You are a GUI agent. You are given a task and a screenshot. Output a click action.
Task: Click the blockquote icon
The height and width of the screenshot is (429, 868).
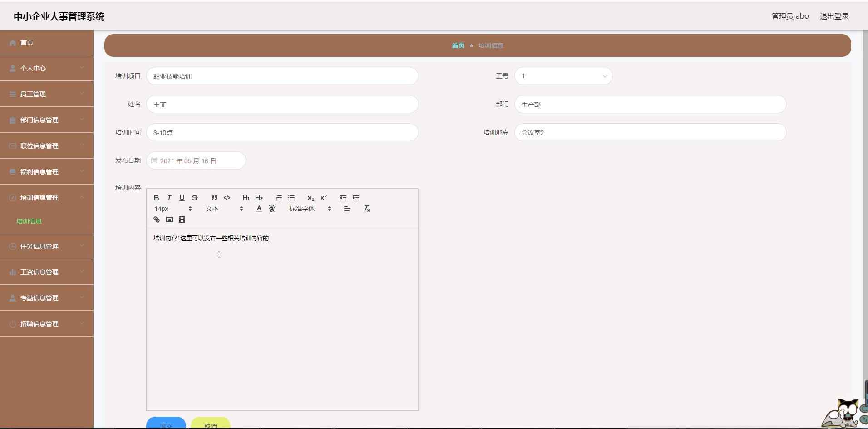tap(214, 198)
